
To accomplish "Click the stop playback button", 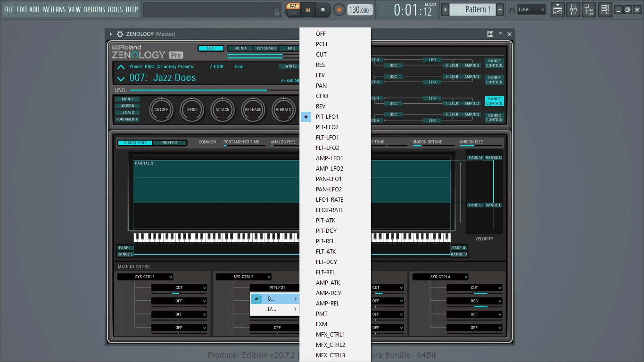I will click(323, 9).
